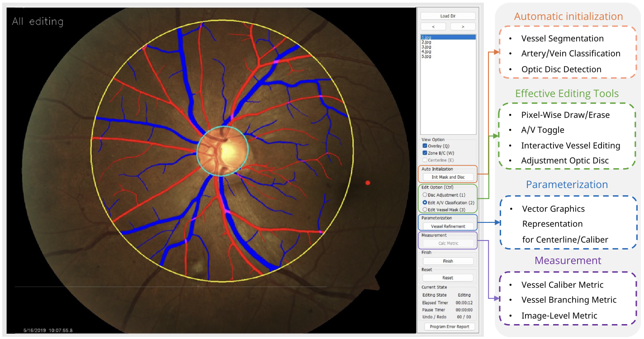Toggle the Centerline (E) checkbox

tap(425, 160)
